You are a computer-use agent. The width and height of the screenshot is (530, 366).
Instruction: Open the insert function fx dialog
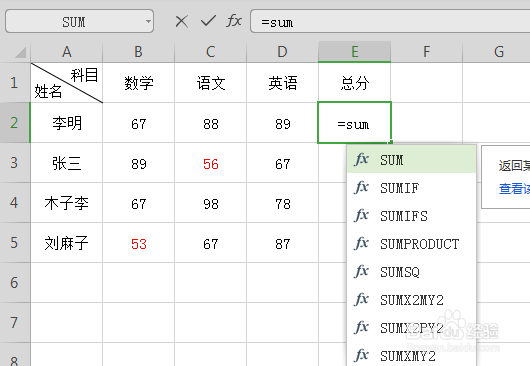234,21
